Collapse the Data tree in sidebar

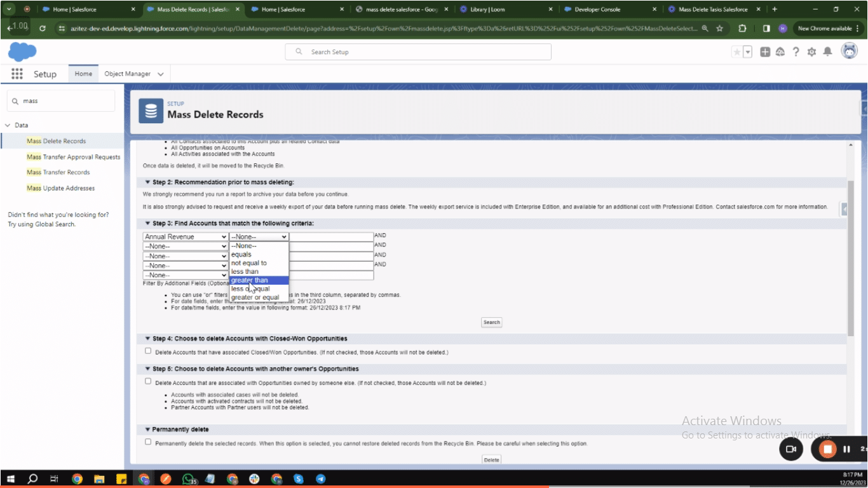tap(8, 125)
